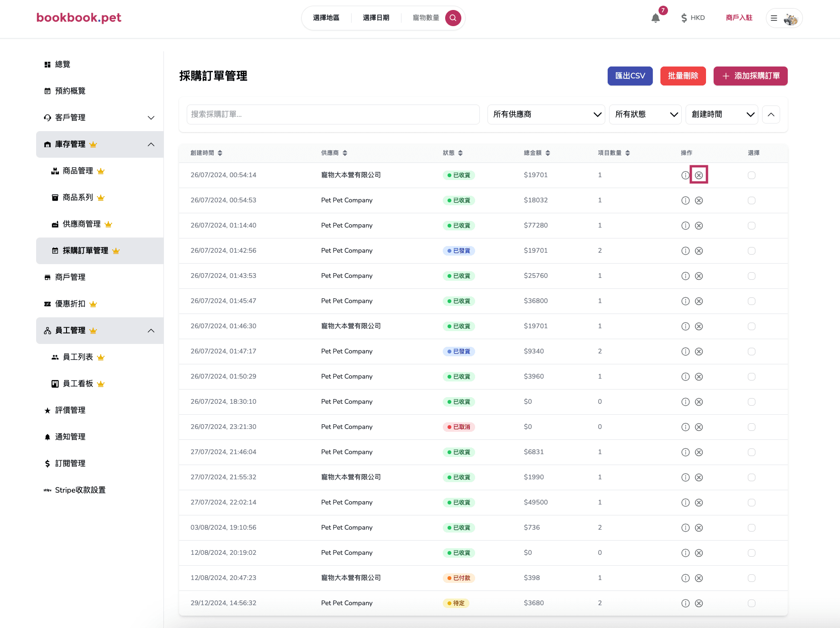Click the magenta search magnifier icon

[x=453, y=18]
